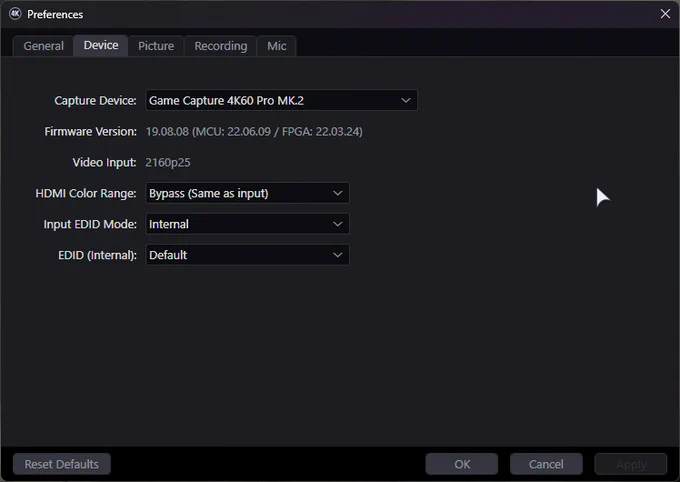Click the greyed-out Apply button

tap(631, 464)
